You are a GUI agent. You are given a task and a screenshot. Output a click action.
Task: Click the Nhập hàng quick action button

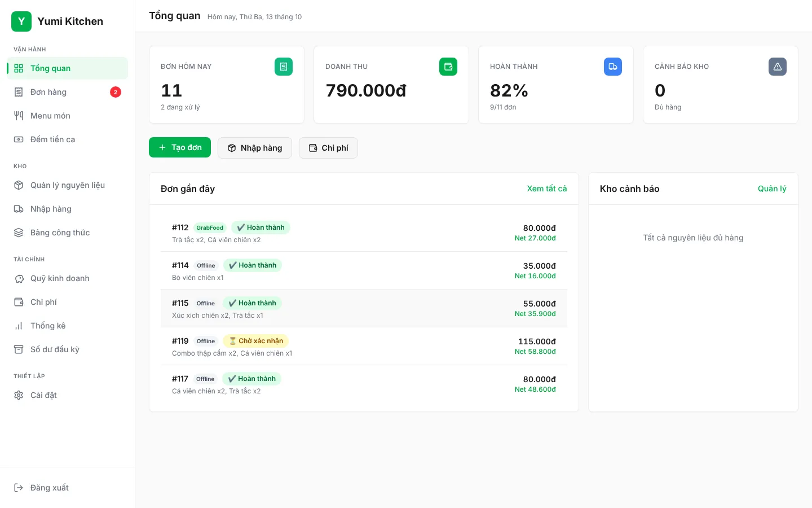click(255, 148)
